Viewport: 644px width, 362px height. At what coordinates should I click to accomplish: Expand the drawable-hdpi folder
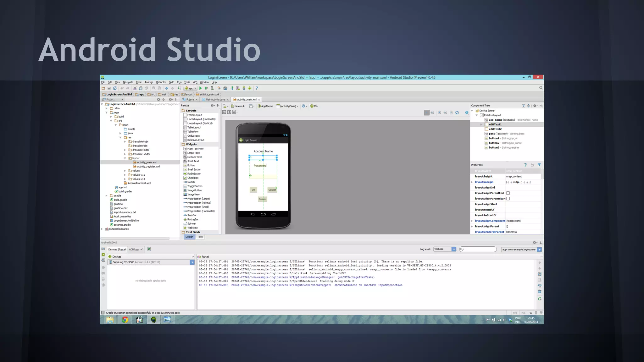tap(125, 142)
